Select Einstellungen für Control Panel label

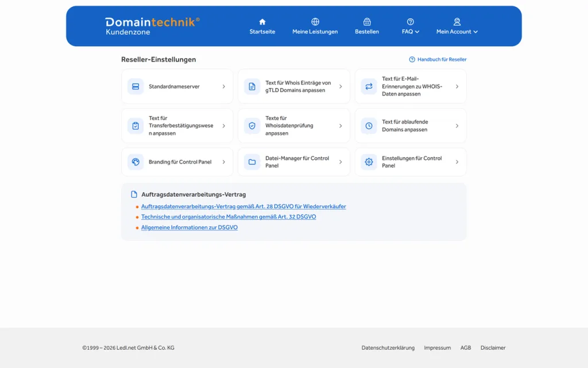pyautogui.click(x=412, y=162)
